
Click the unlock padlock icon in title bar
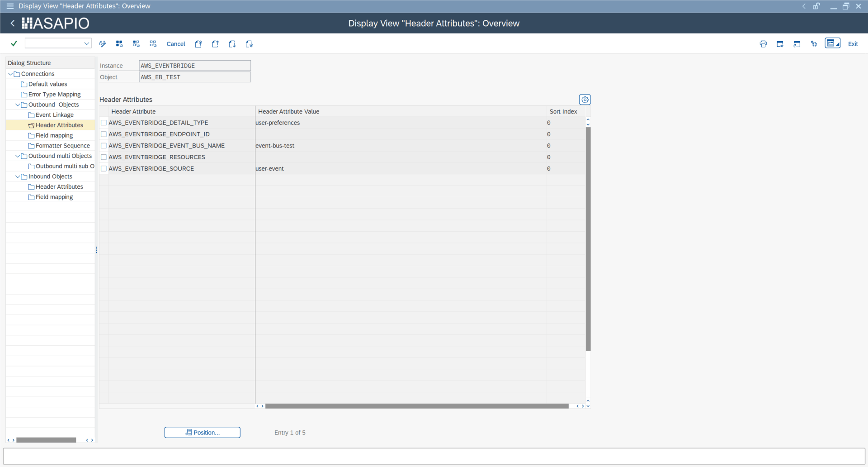(x=816, y=6)
